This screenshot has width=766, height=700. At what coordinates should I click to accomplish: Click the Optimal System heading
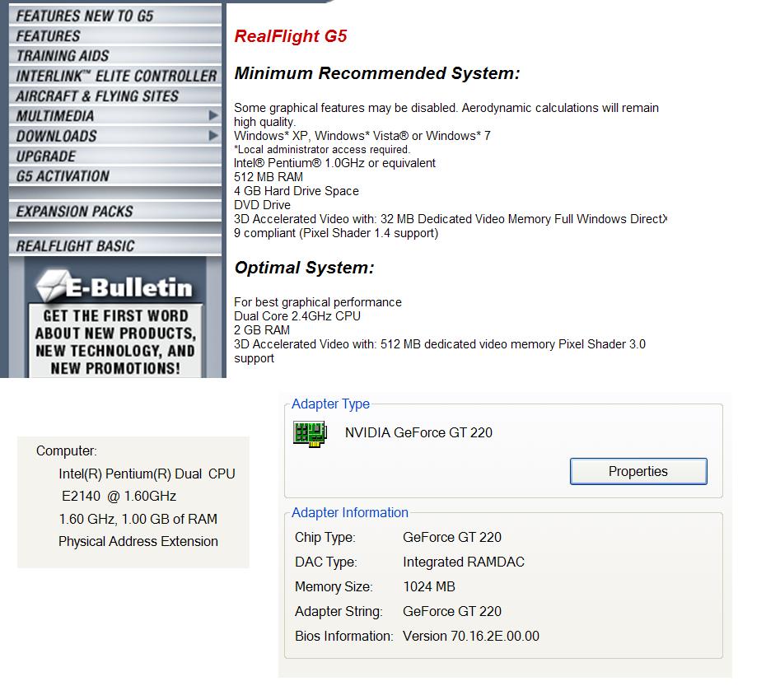(304, 268)
